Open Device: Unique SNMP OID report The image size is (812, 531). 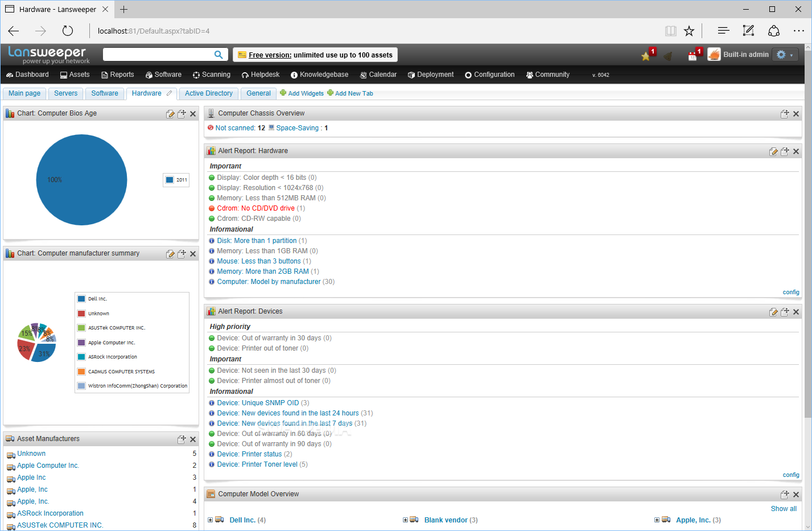pos(258,403)
